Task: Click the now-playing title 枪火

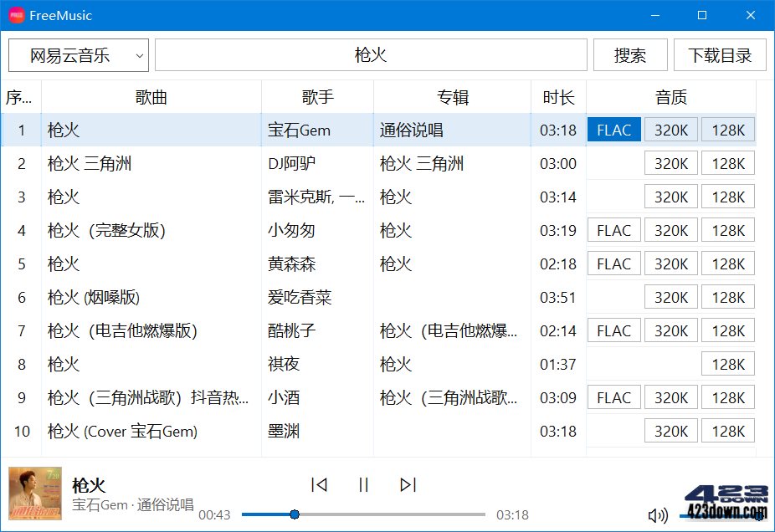Action: click(89, 485)
